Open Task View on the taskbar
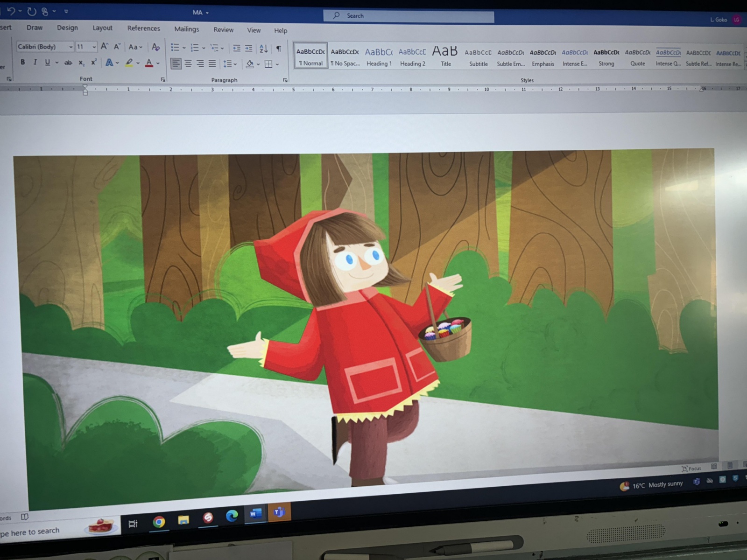The height and width of the screenshot is (560, 747). tap(133, 524)
